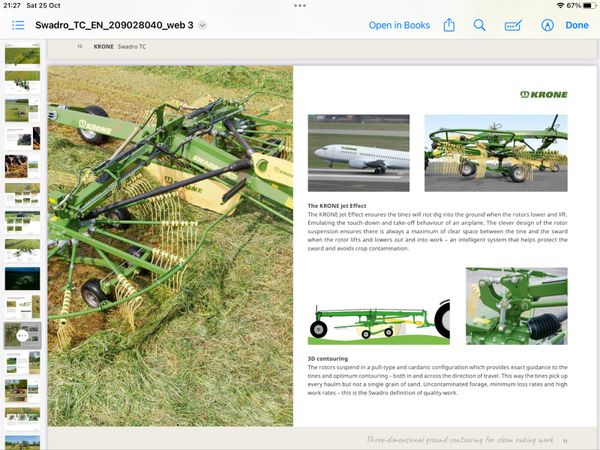Tap the 3D contouring diagram illustration
The height and width of the screenshot is (450, 600).
click(379, 322)
